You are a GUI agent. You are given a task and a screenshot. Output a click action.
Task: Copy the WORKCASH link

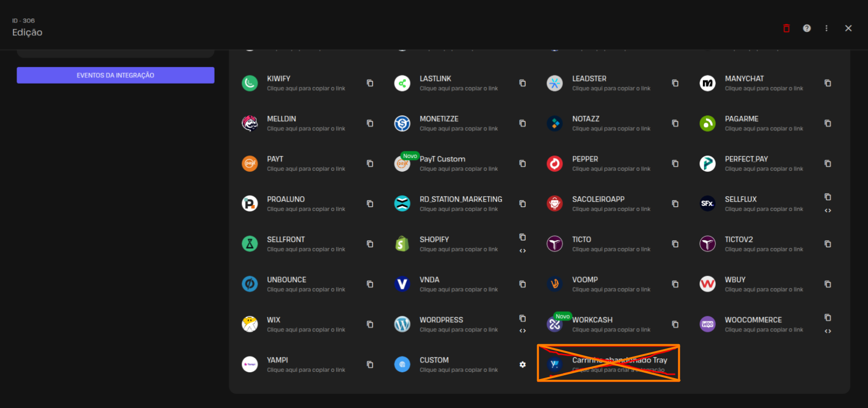click(675, 325)
